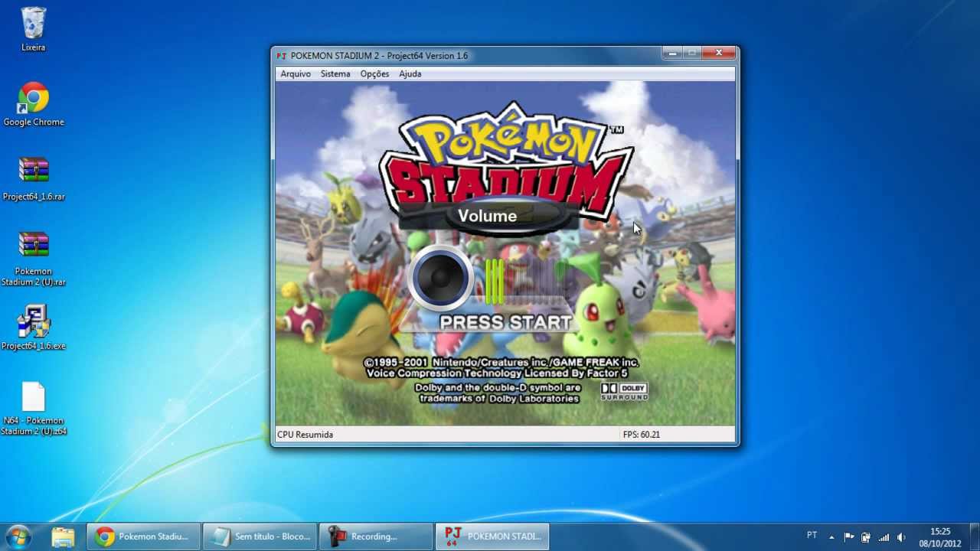This screenshot has height=551, width=980.
Task: Click the Volume overlay label
Action: pos(488,216)
